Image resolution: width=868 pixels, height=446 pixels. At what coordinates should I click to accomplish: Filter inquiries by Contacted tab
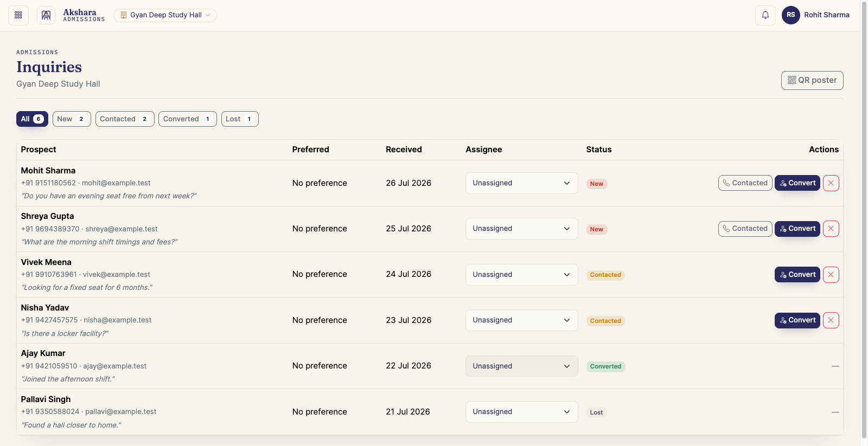(x=125, y=119)
